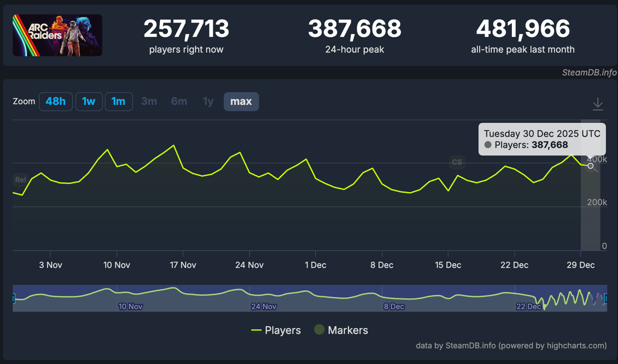Open the highcharts.com credit link
The width and height of the screenshot is (618, 364).
pyautogui.click(x=511, y=346)
